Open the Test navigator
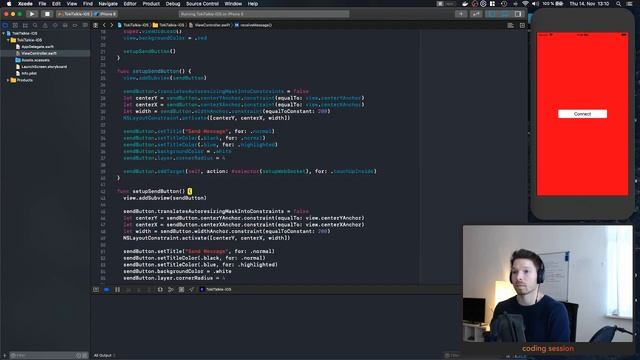640x360 pixels. pos(55,25)
